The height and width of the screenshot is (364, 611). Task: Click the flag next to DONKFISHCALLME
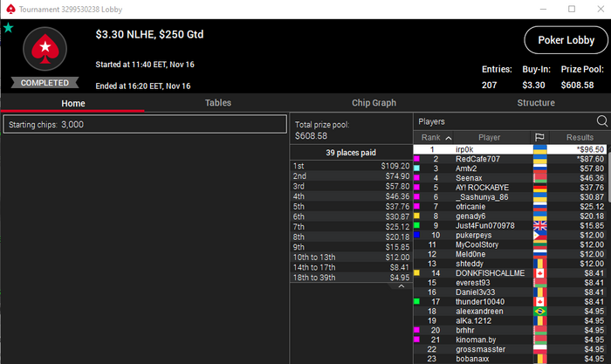coord(539,273)
